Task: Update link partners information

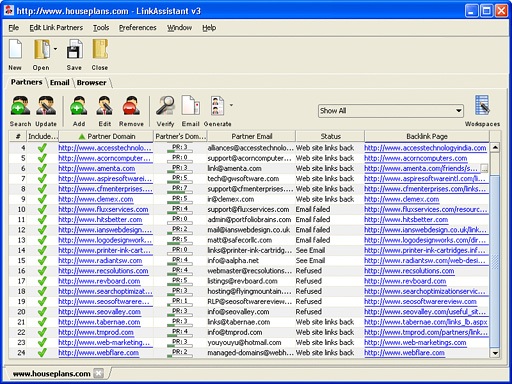Action: point(46,111)
